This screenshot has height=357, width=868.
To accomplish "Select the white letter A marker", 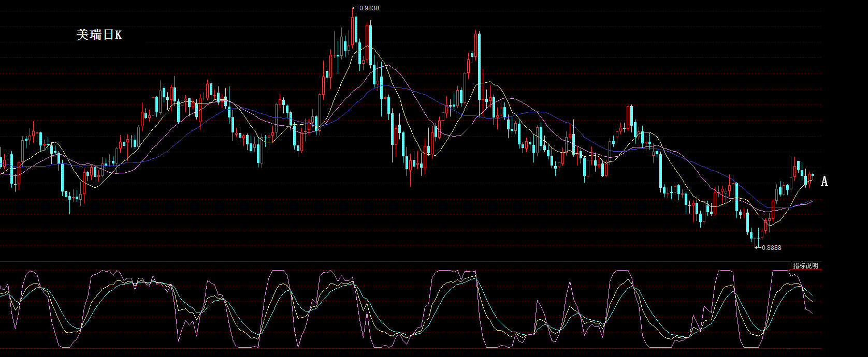I will (x=824, y=182).
